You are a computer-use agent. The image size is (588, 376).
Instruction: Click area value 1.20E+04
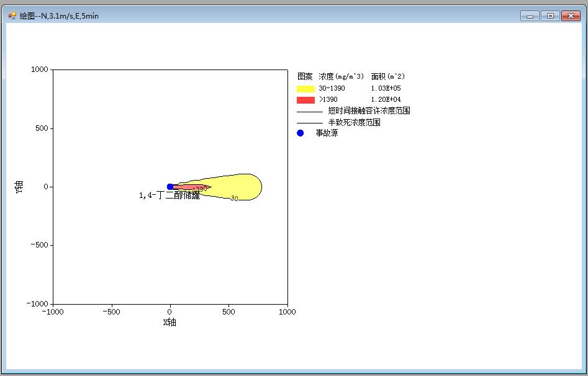(386, 99)
